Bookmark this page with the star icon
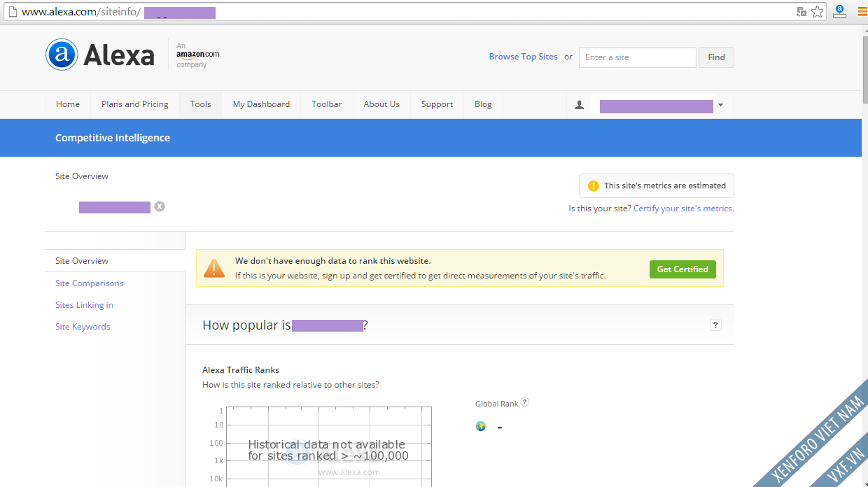The image size is (868, 487). [818, 12]
